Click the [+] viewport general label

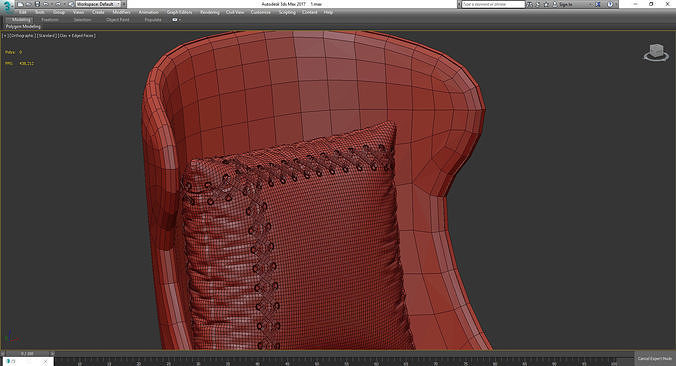(5, 36)
